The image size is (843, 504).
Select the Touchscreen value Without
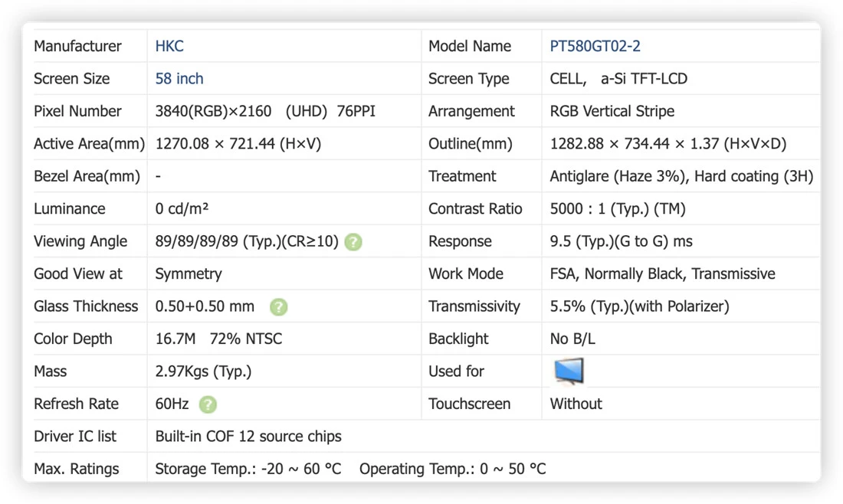point(576,404)
